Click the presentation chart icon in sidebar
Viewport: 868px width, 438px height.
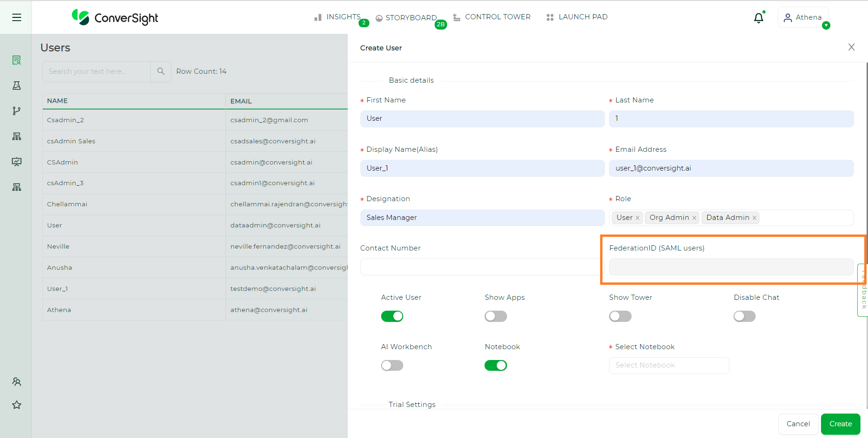point(16,162)
